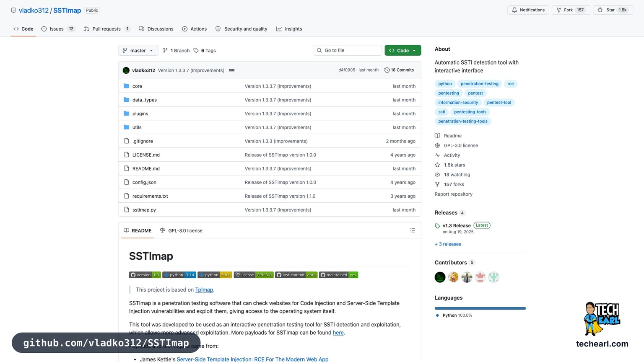Open the requirements.txt file
Screen dimensions: 644x362
point(150,196)
